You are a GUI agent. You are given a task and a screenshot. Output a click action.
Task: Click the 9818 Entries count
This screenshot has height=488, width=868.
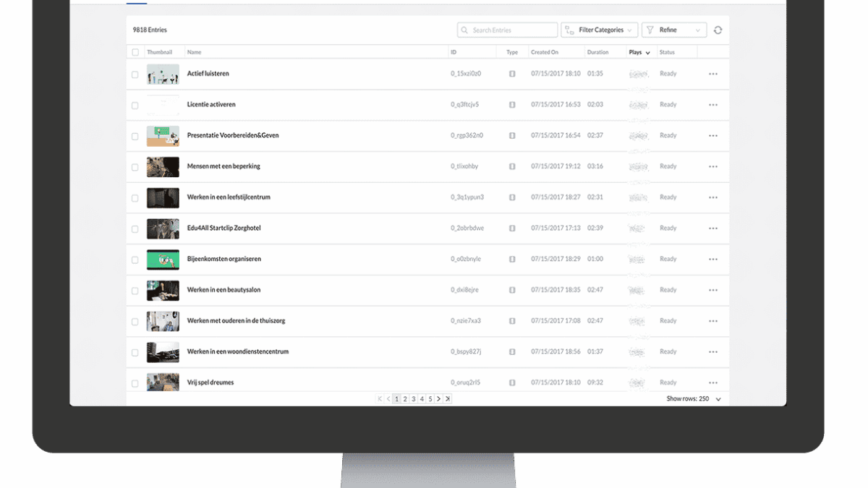coord(150,30)
